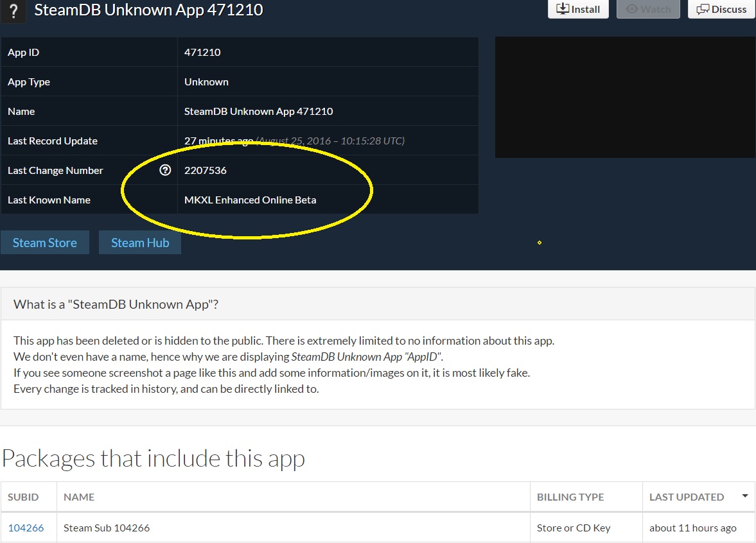
Task: Sort table by NAME column header
Action: (x=79, y=497)
